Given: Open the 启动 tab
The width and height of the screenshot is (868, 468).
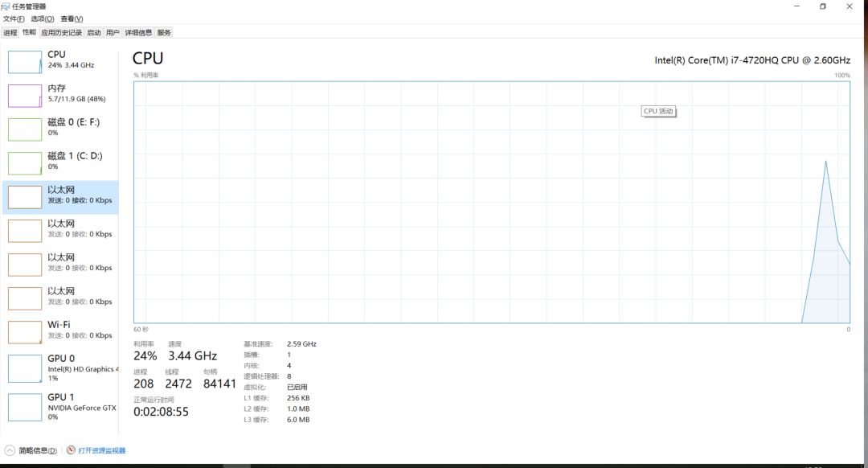Looking at the screenshot, I should pyautogui.click(x=94, y=33).
